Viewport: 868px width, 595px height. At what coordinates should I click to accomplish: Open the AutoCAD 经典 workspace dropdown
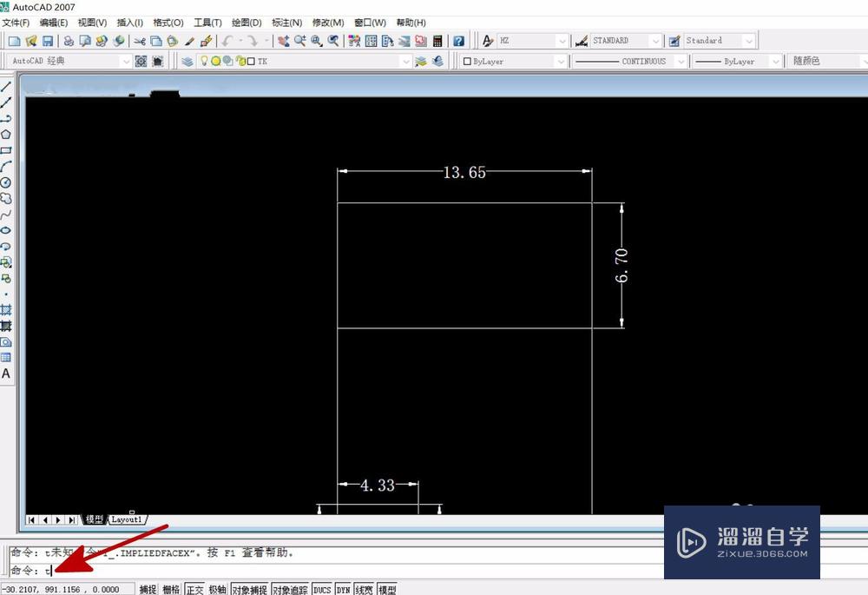126,61
